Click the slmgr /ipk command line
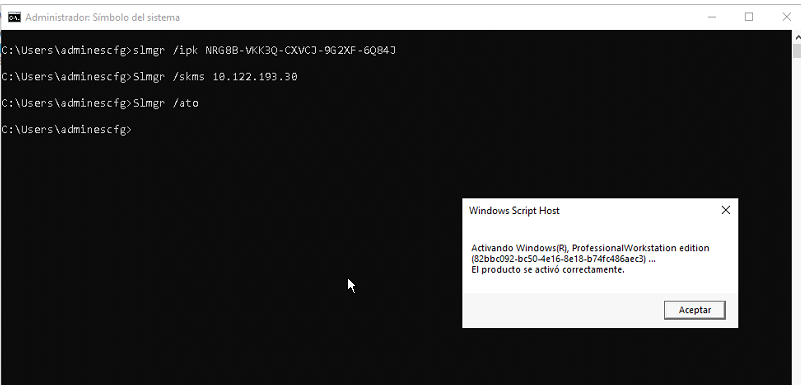 [199, 50]
